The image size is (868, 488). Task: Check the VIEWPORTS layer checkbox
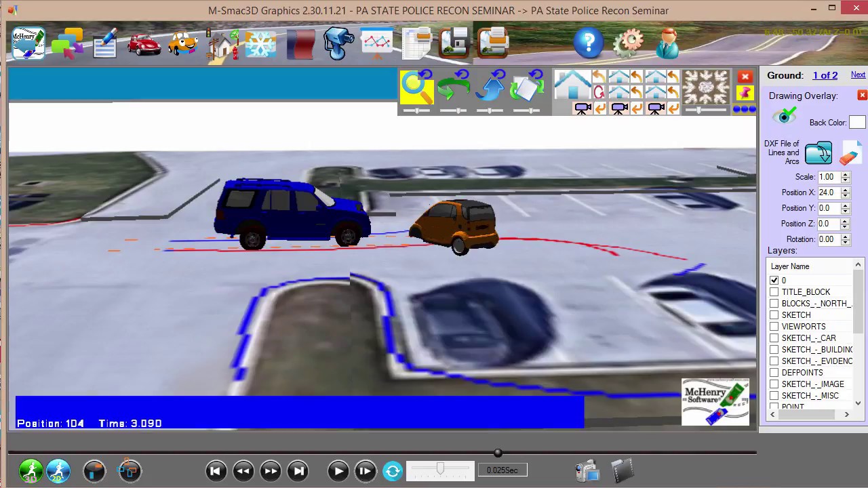[x=774, y=326]
